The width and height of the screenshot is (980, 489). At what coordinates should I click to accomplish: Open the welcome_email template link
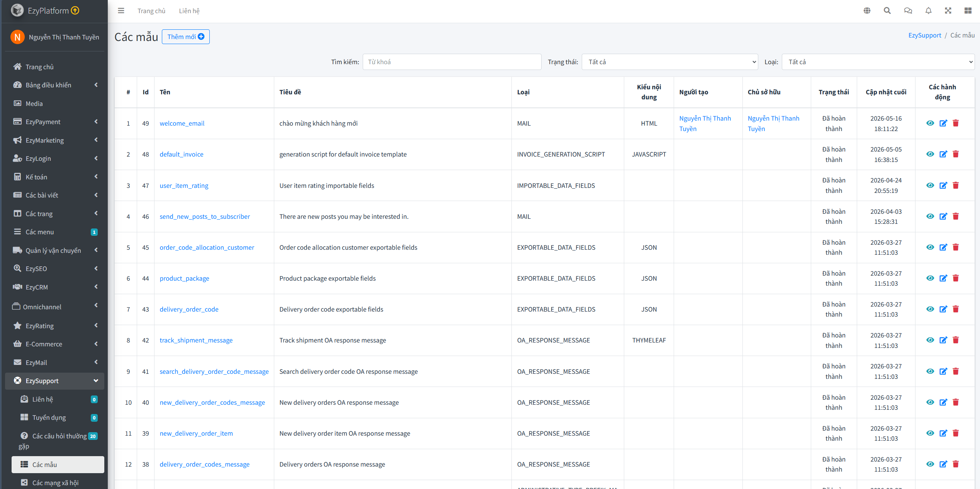tap(182, 123)
